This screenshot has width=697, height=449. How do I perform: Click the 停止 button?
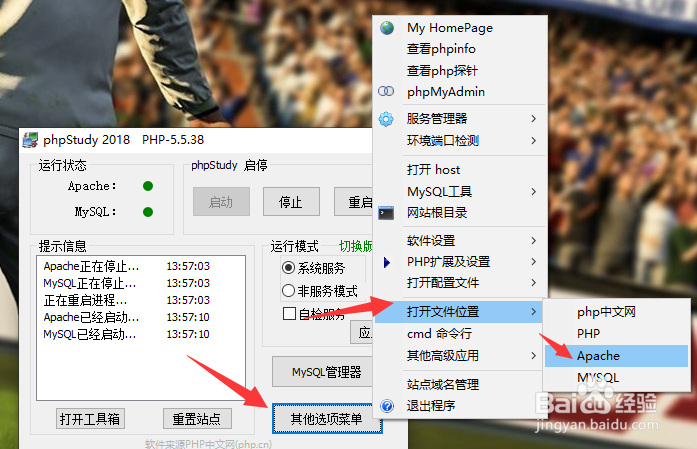tap(291, 202)
